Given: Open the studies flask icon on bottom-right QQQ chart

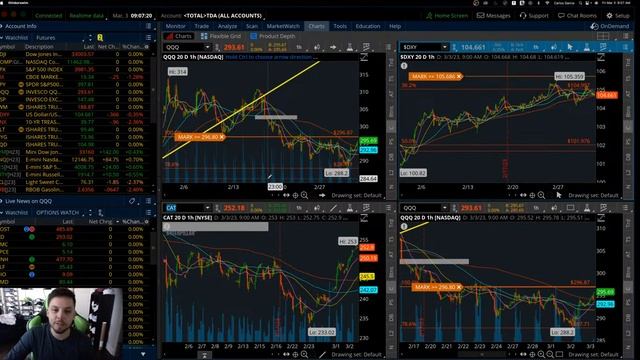Looking at the screenshot, I should point(587,208).
